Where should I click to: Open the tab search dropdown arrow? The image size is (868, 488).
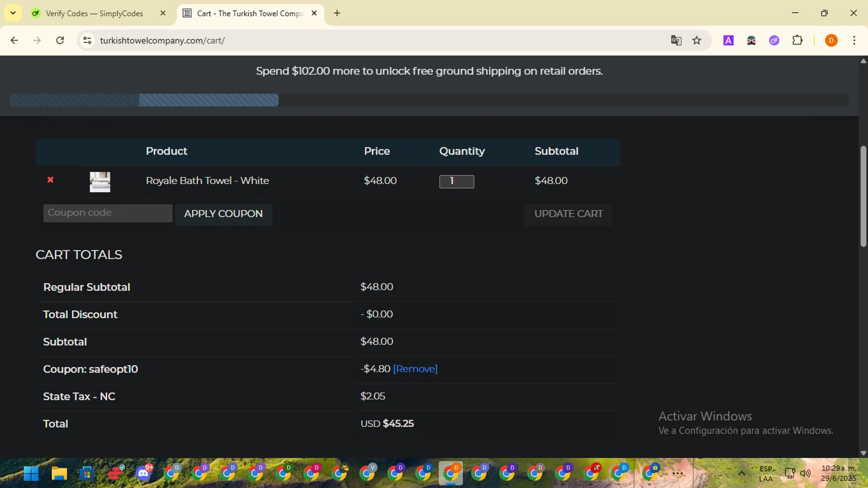coord(13,13)
